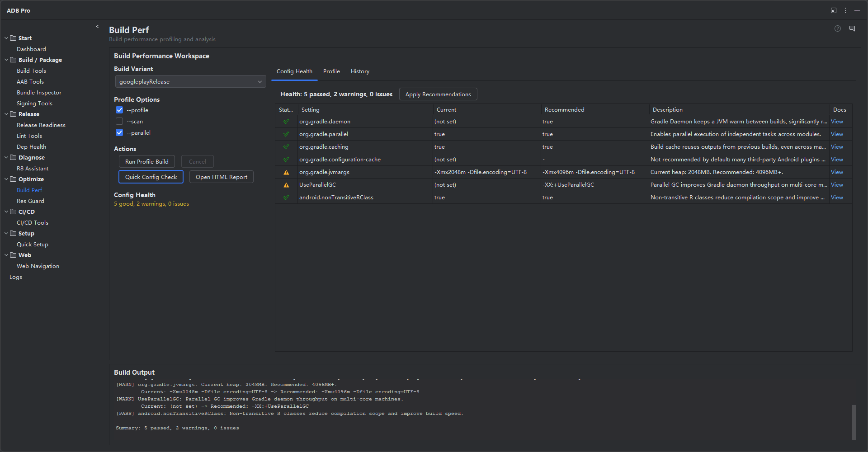The height and width of the screenshot is (452, 868).
Task: Collapse the Build / Package group
Action: [6, 60]
